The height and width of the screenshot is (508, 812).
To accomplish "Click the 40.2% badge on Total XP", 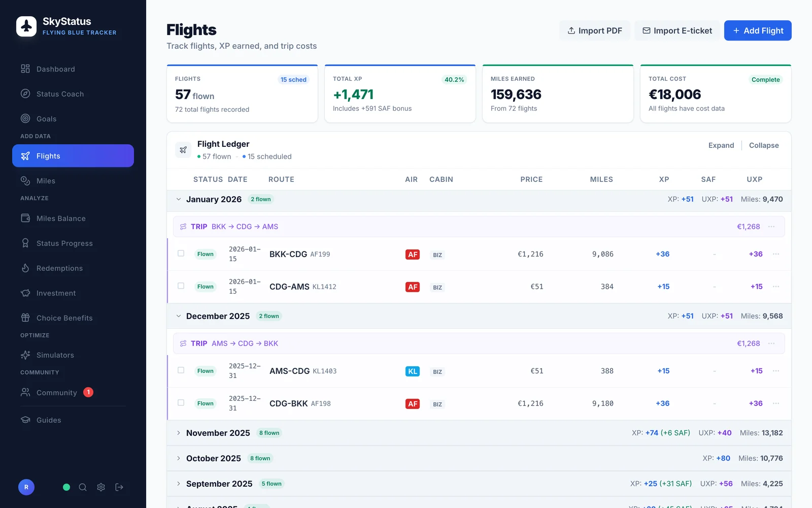I will (454, 80).
